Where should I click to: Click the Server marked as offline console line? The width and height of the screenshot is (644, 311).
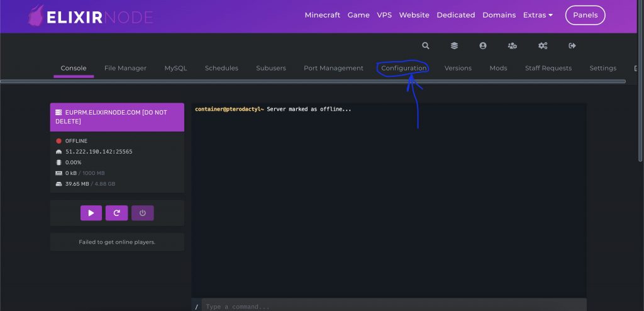click(x=309, y=110)
